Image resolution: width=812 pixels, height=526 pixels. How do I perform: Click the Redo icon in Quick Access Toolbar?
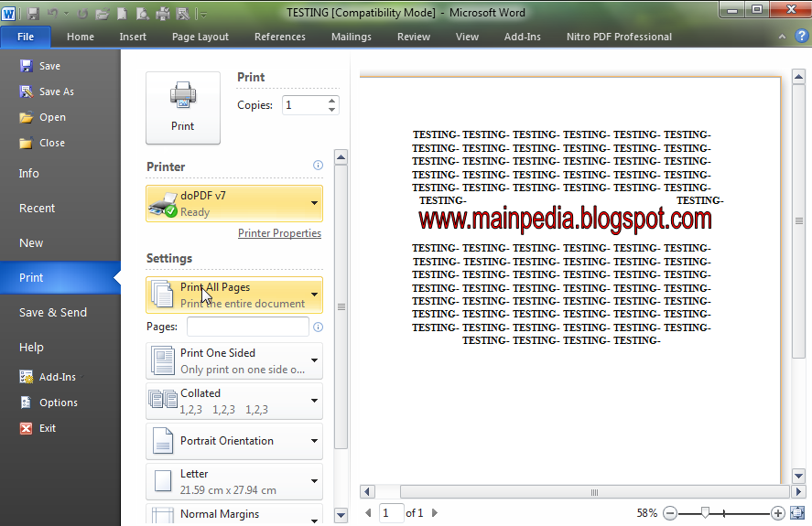coord(82,14)
